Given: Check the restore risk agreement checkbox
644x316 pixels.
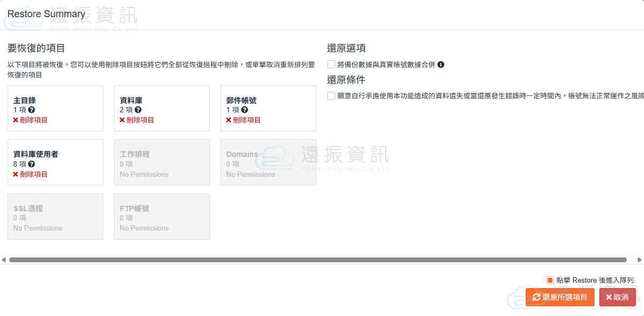Looking at the screenshot, I should click(x=331, y=96).
